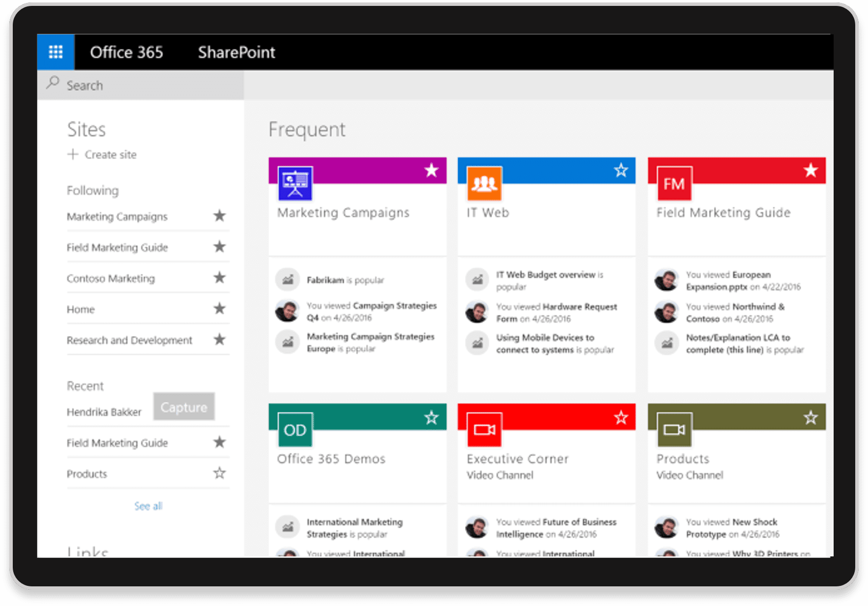
Task: Toggle star for Field Marketing Guide under Recent
Action: (x=219, y=442)
